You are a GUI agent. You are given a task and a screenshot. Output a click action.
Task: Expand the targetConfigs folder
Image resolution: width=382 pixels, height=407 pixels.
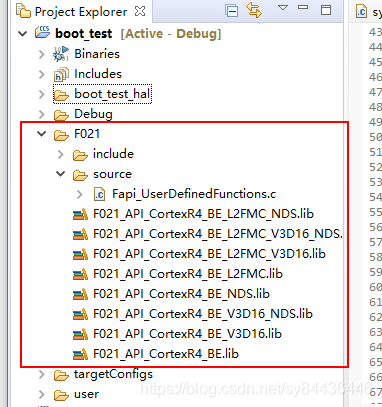(42, 374)
